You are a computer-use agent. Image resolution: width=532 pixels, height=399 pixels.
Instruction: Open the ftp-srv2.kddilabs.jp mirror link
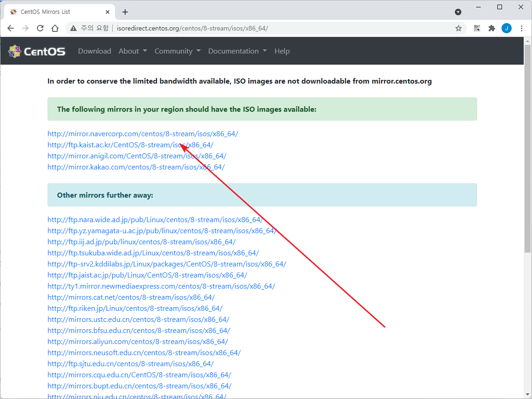point(167,264)
